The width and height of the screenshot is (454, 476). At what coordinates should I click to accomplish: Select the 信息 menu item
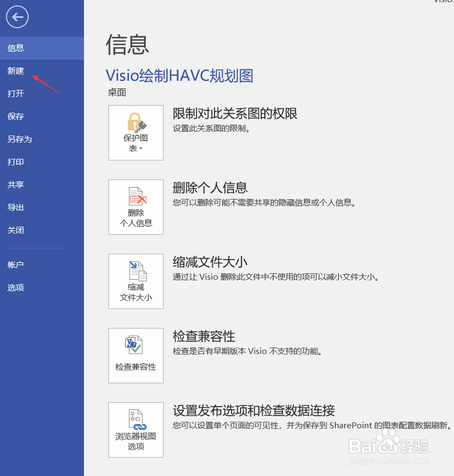(x=42, y=48)
